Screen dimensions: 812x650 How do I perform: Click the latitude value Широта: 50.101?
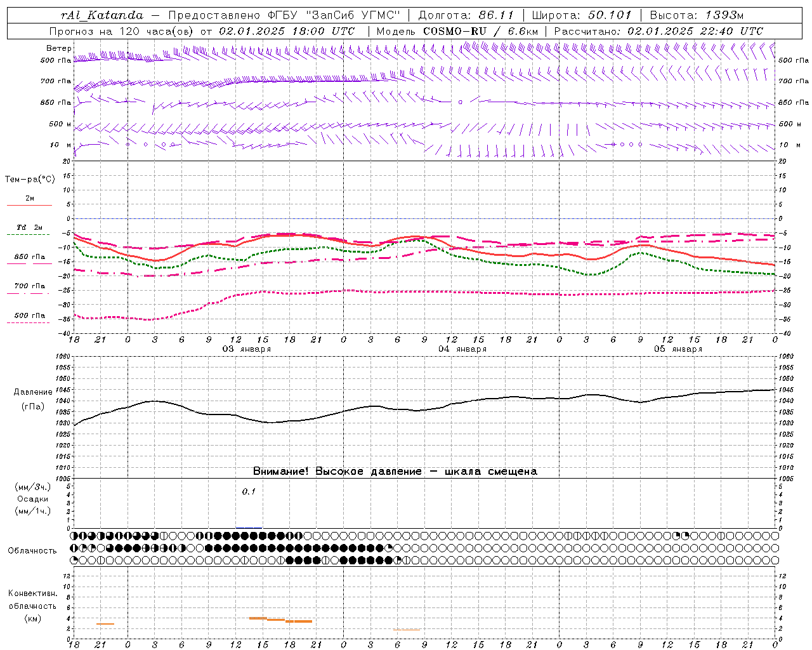pyautogui.click(x=582, y=15)
